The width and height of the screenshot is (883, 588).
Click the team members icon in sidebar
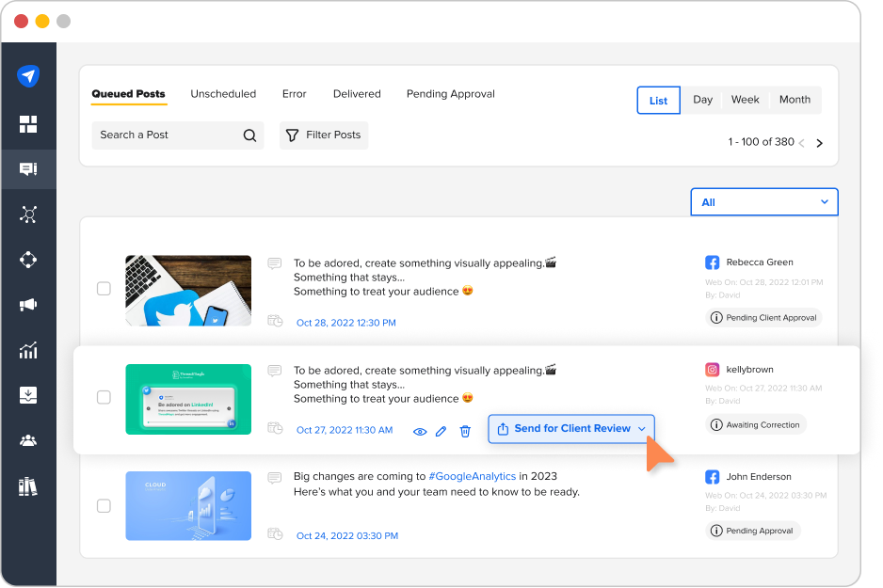tap(28, 440)
